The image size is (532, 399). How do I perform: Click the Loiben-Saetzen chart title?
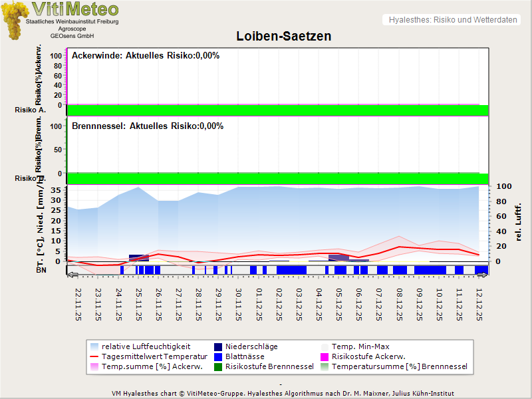(283, 36)
